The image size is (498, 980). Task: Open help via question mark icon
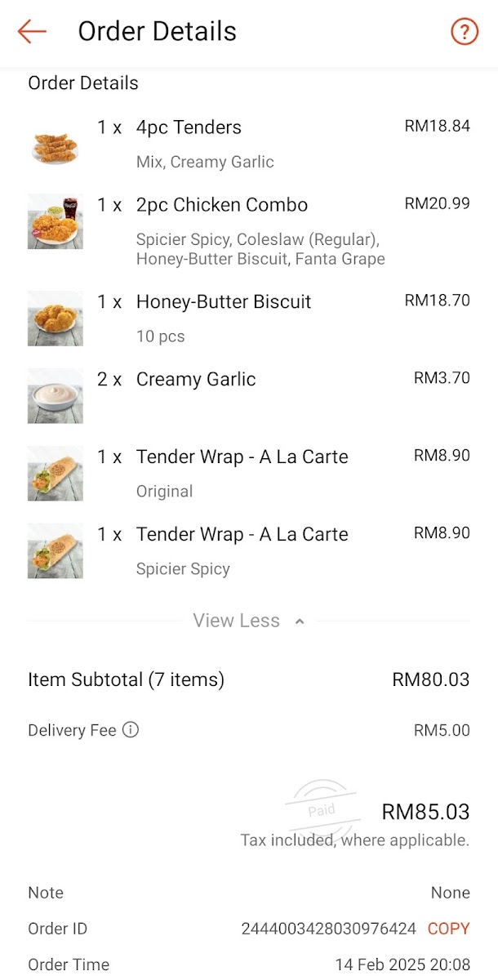click(464, 32)
